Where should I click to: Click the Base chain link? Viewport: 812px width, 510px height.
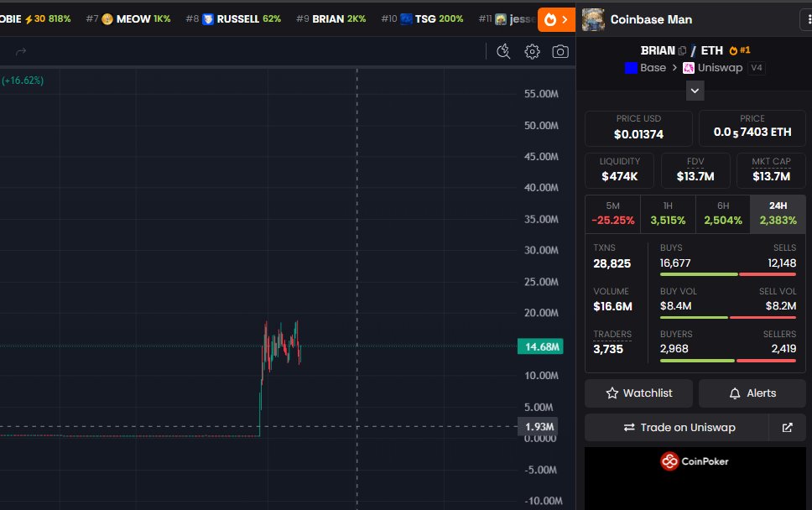(x=645, y=68)
